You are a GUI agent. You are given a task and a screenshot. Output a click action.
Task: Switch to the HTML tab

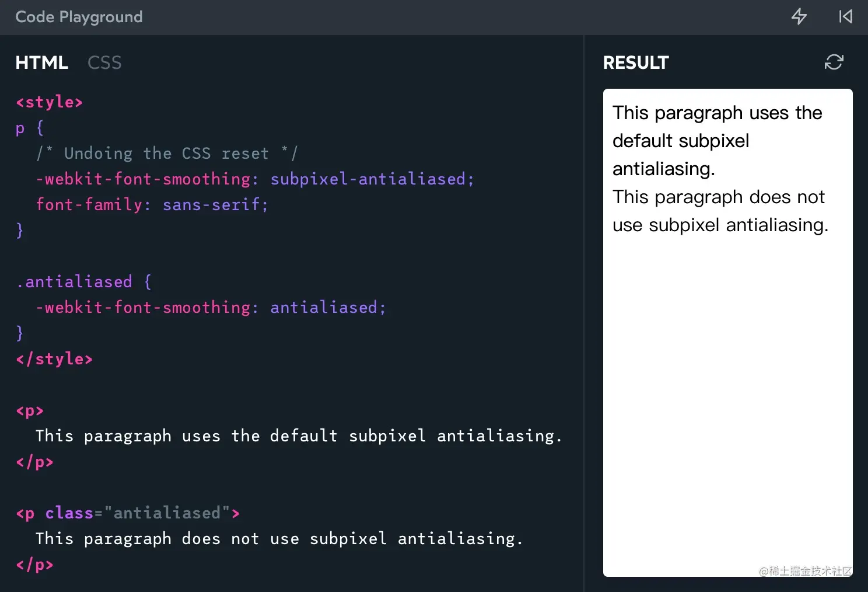click(41, 62)
